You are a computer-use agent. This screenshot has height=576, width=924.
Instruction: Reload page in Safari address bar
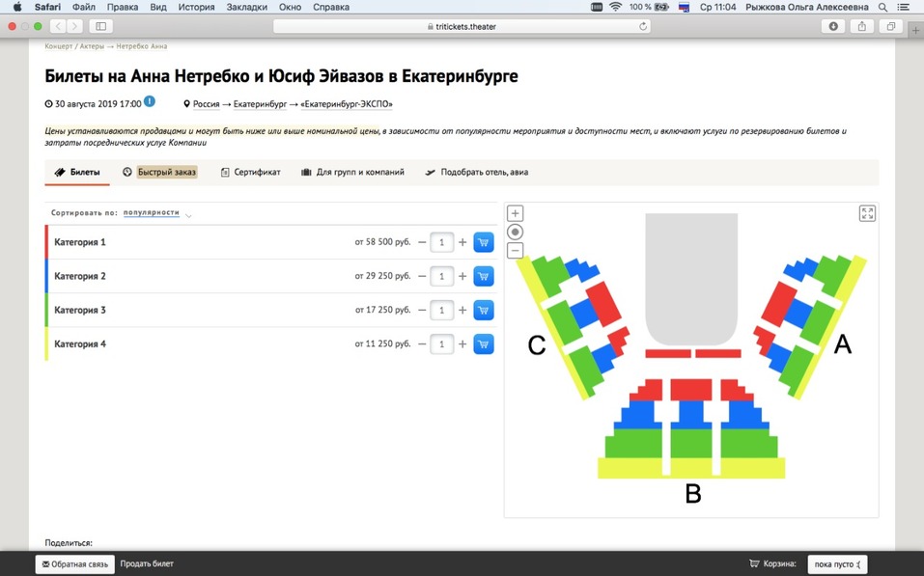click(x=643, y=26)
